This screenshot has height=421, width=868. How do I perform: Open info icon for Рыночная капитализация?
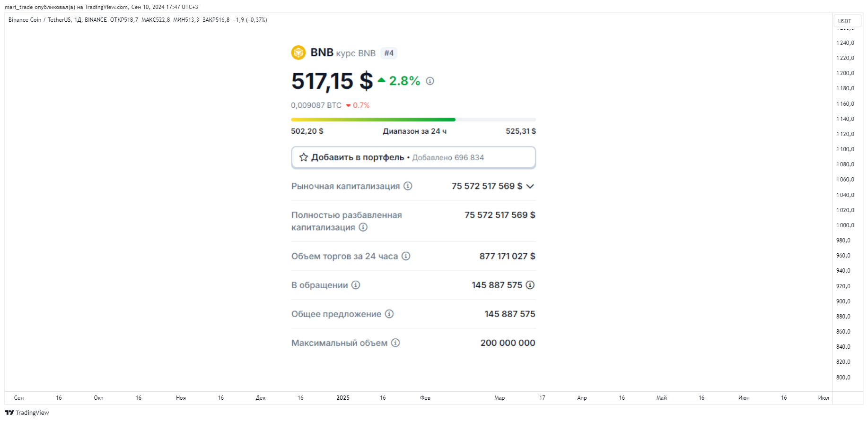tap(408, 186)
